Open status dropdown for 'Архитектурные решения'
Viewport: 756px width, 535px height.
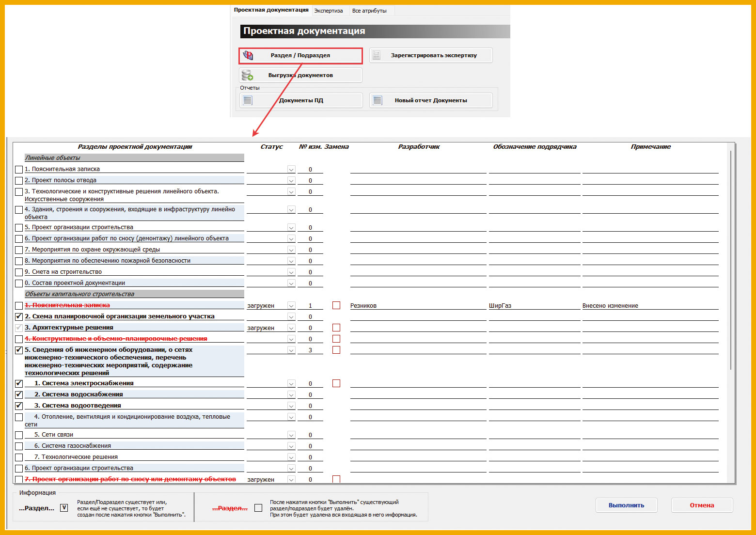click(x=291, y=328)
